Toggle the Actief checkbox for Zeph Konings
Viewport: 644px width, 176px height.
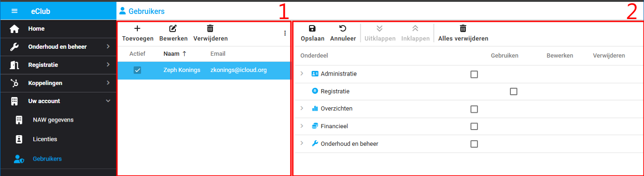[137, 70]
